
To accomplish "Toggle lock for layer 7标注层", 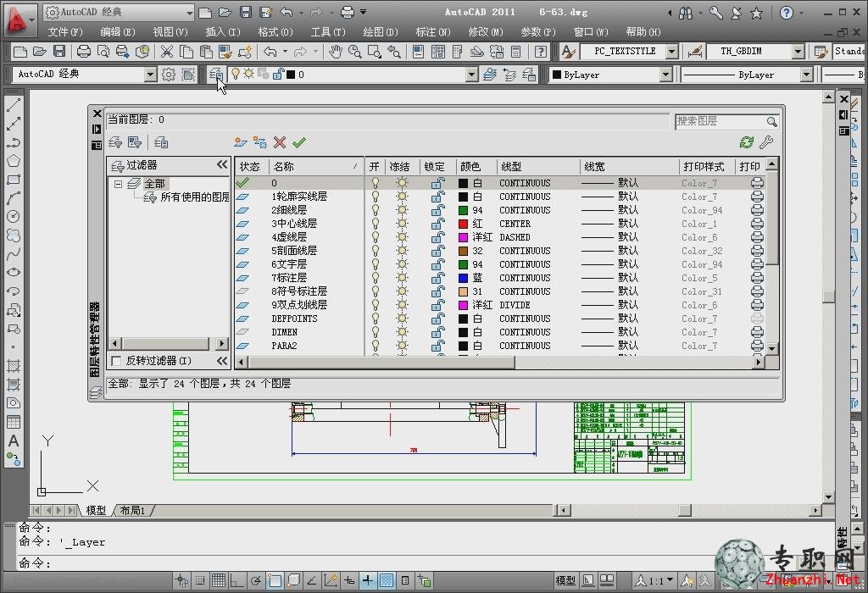I will coord(438,278).
